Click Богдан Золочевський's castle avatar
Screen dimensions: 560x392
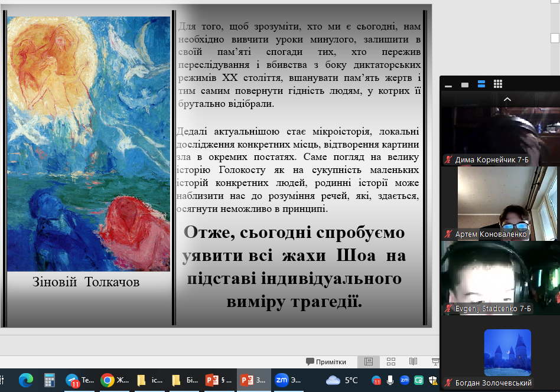pyautogui.click(x=507, y=352)
